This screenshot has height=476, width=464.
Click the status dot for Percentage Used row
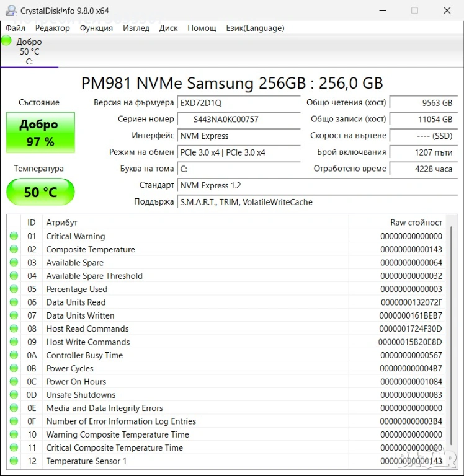coord(14,289)
